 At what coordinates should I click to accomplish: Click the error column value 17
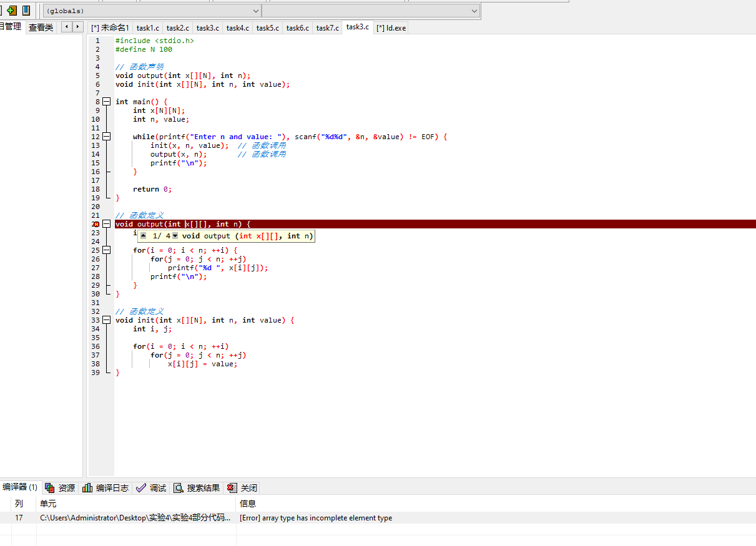point(19,518)
